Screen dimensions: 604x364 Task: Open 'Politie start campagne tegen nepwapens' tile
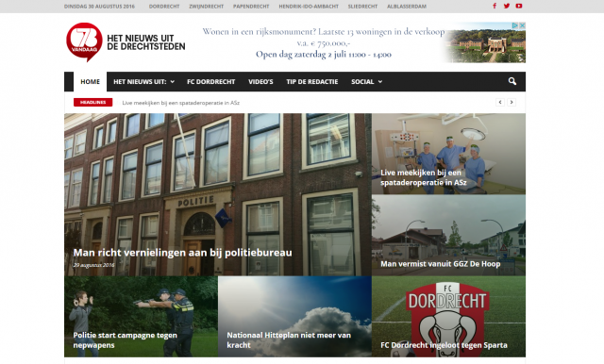[x=141, y=316]
